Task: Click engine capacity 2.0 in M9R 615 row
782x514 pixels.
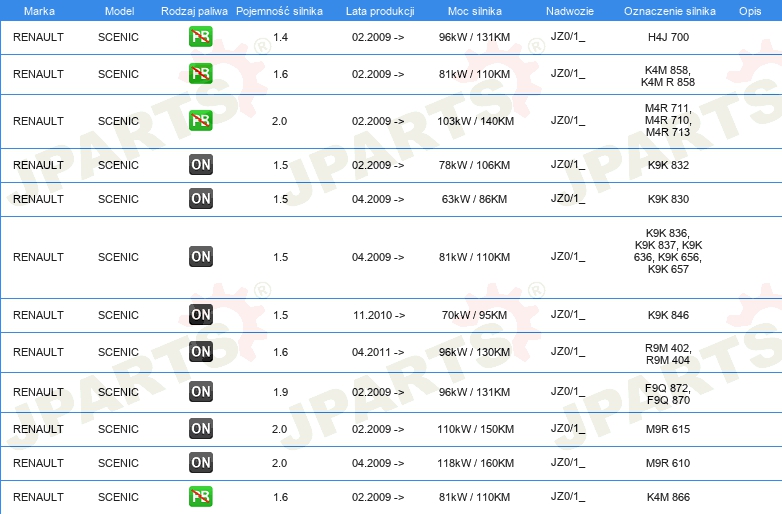Action: click(x=279, y=429)
